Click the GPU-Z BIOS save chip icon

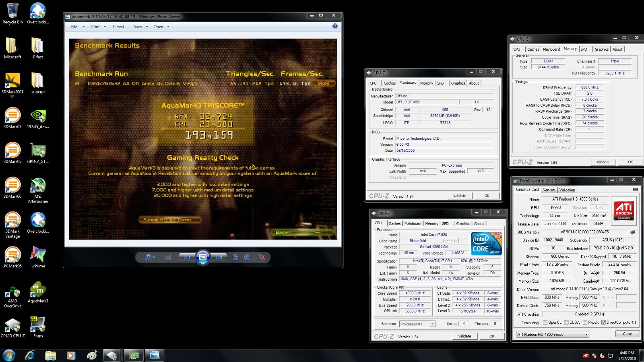(633, 232)
